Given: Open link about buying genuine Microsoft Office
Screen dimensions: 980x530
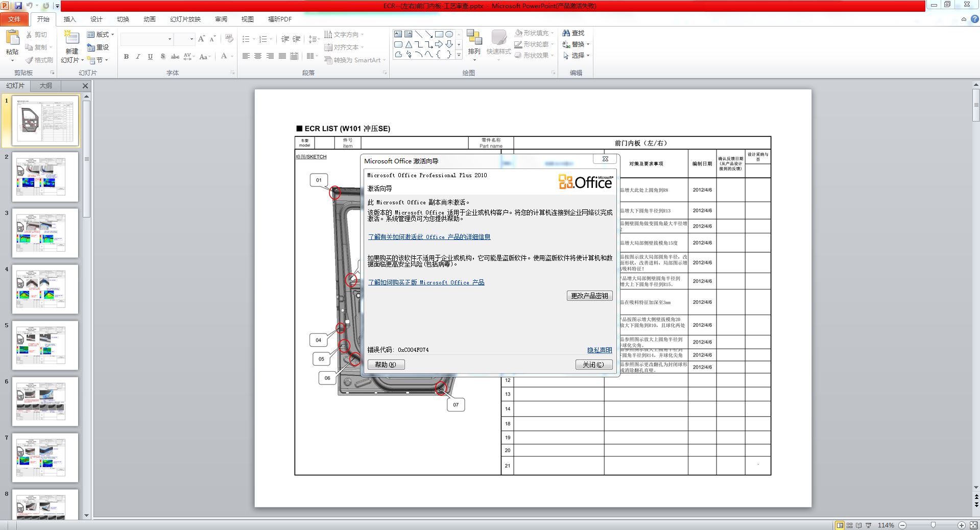Looking at the screenshot, I should [426, 282].
